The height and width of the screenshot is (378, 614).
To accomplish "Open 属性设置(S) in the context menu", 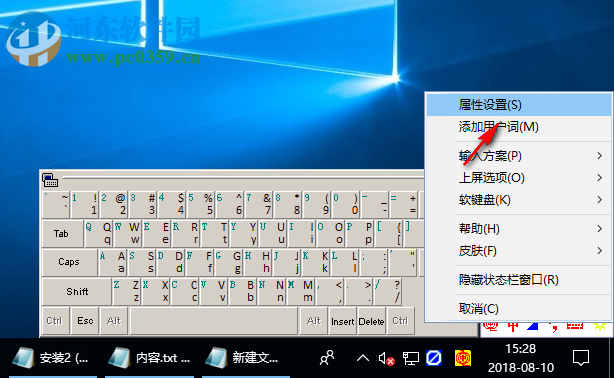I will 519,105.
